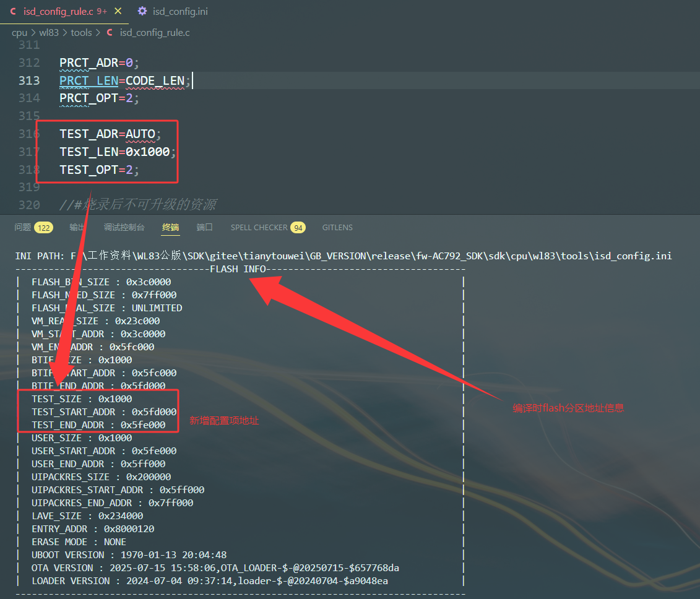Screen dimensions: 700x599
Task: Click the LOADER VERSION terminal line
Action: click(210, 580)
